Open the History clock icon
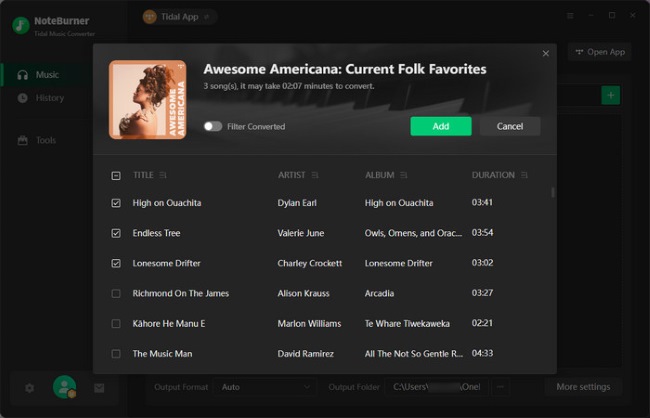 [x=22, y=98]
